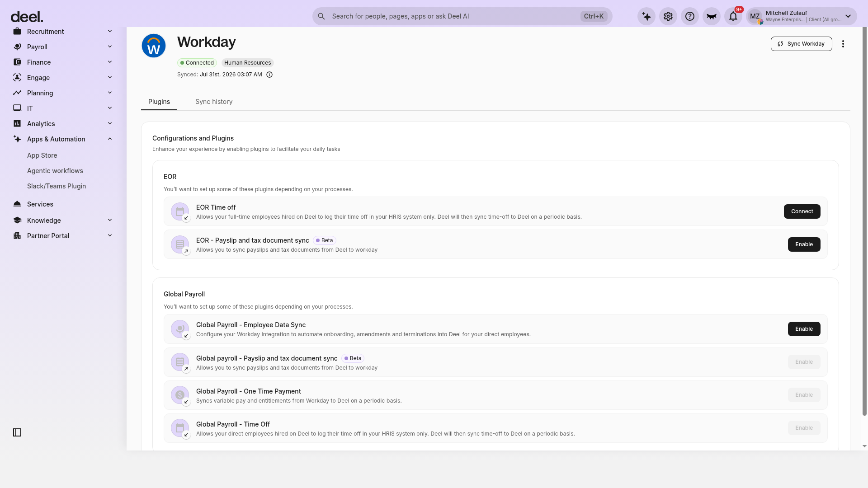
Task: Click the search people, pages, apps field
Action: 462,16
